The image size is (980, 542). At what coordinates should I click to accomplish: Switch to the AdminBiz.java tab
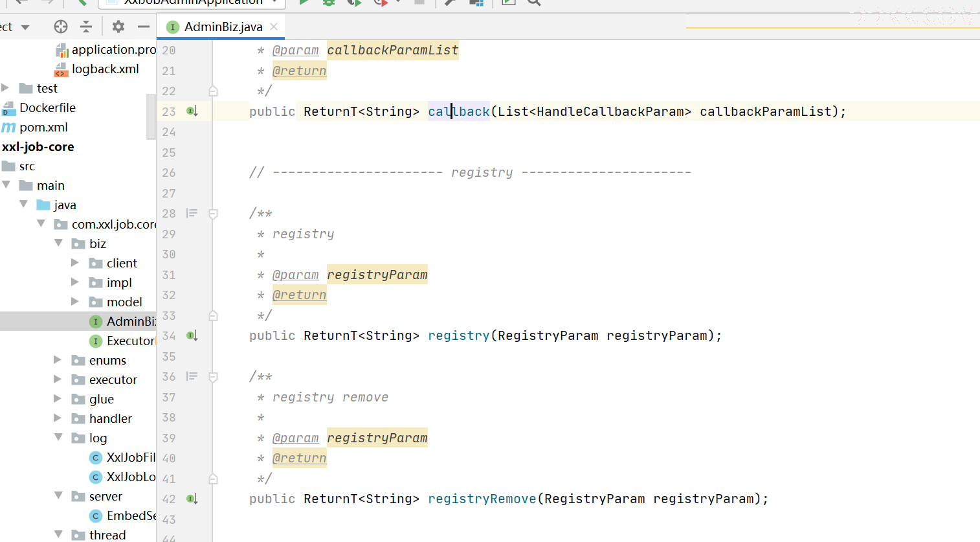223,27
